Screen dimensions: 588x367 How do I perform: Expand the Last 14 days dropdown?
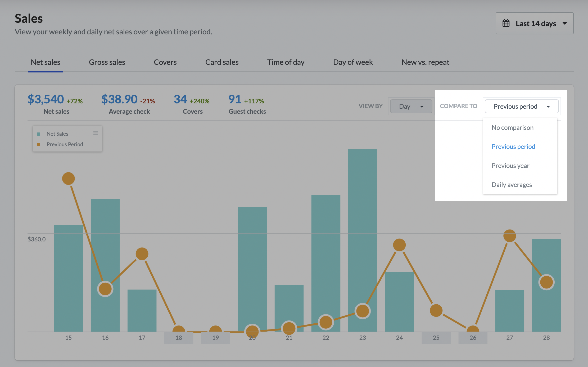(534, 23)
